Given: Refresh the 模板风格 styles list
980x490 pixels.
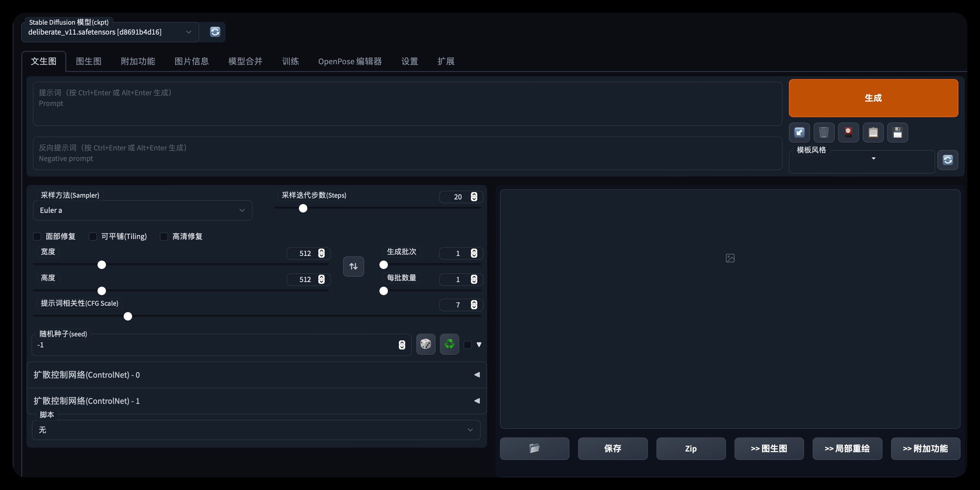Looking at the screenshot, I should pos(947,160).
